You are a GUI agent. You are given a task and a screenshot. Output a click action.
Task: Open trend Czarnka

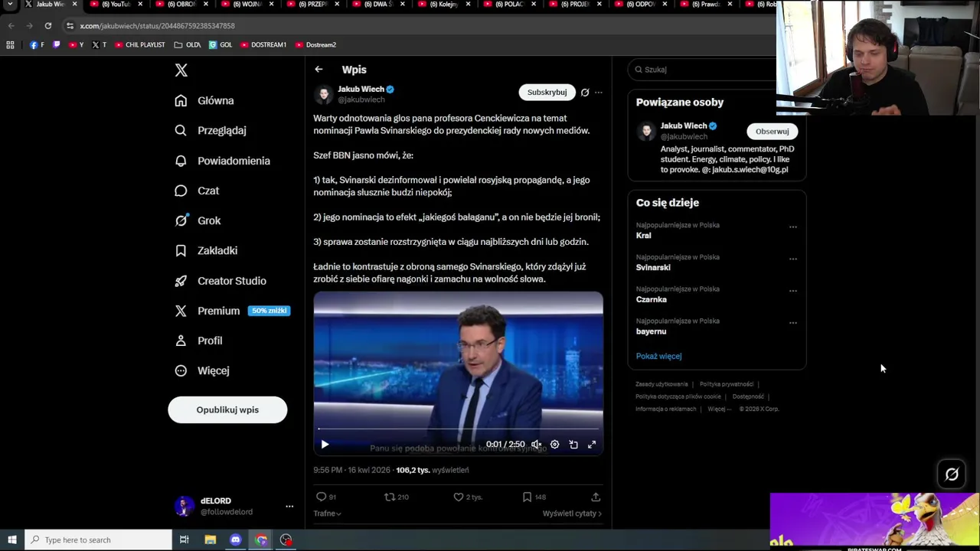click(651, 300)
